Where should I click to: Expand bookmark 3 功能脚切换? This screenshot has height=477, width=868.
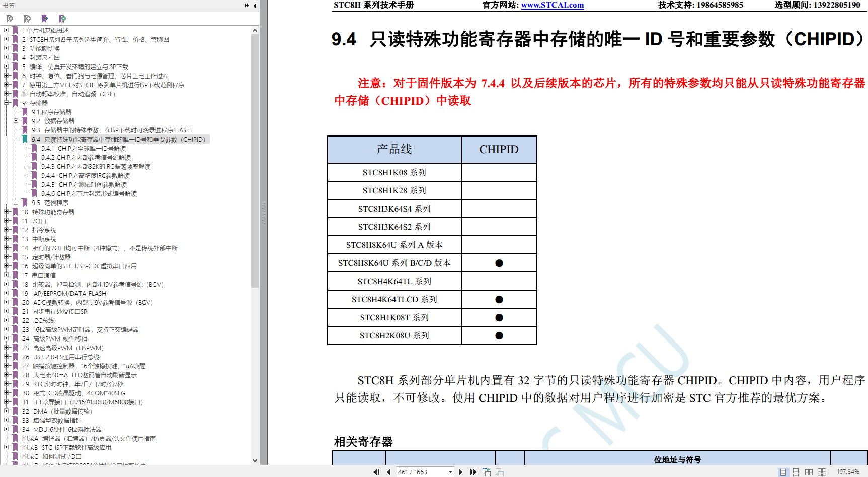coord(7,48)
